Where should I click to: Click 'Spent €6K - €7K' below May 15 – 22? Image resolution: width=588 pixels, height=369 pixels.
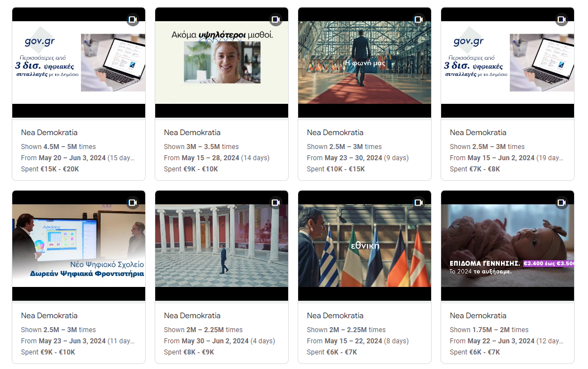coord(332,352)
